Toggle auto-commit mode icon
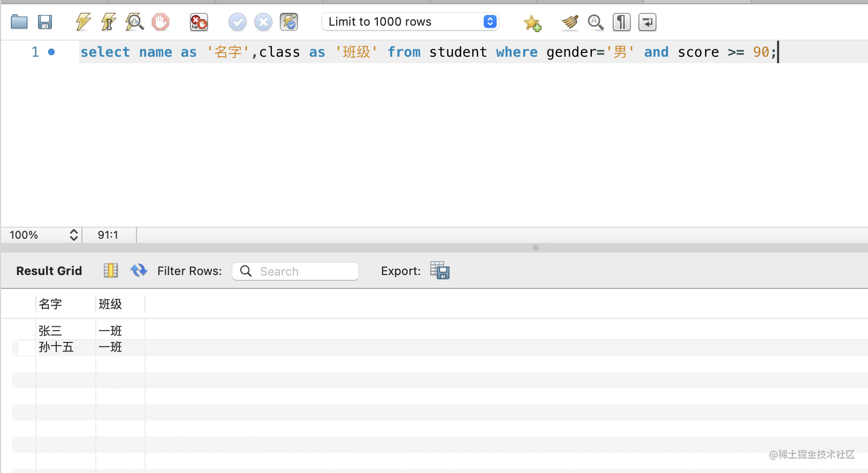 (x=289, y=22)
